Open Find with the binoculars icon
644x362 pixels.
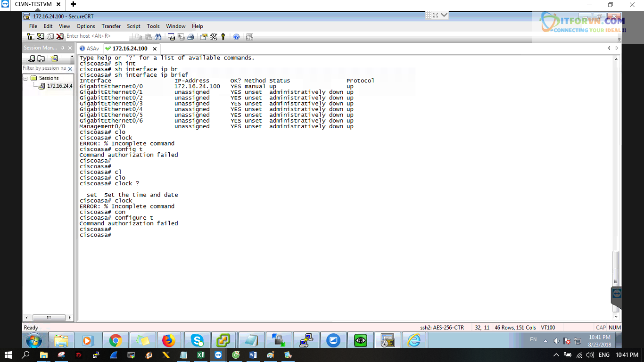pos(158,36)
